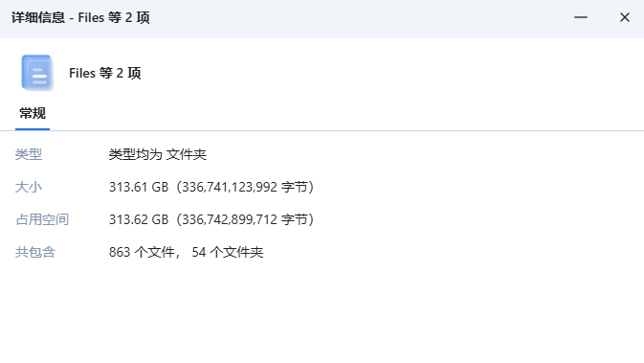The height and width of the screenshot is (363, 644).
Task: Click the 336,742,899,712 字节 byte count
Action: tap(245, 219)
